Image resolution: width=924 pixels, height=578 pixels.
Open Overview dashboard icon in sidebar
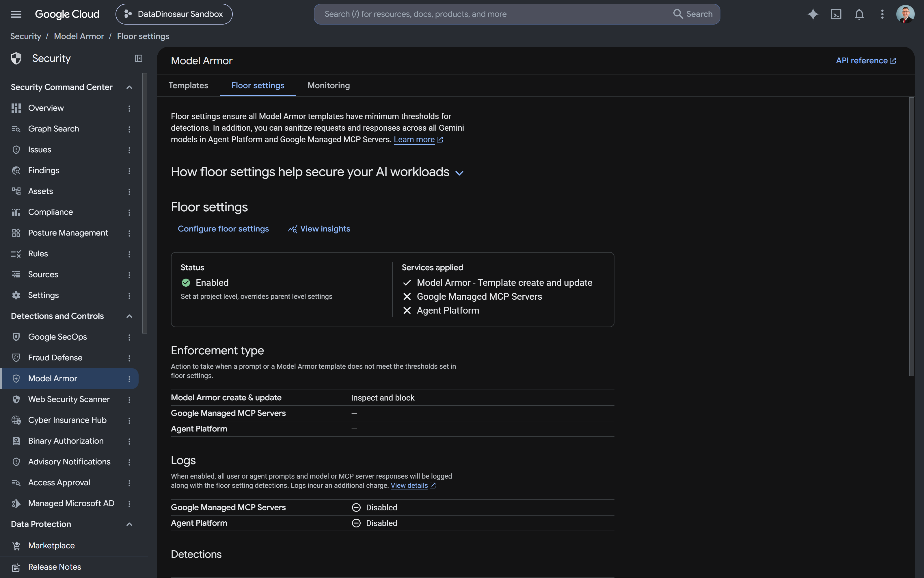pyautogui.click(x=16, y=108)
